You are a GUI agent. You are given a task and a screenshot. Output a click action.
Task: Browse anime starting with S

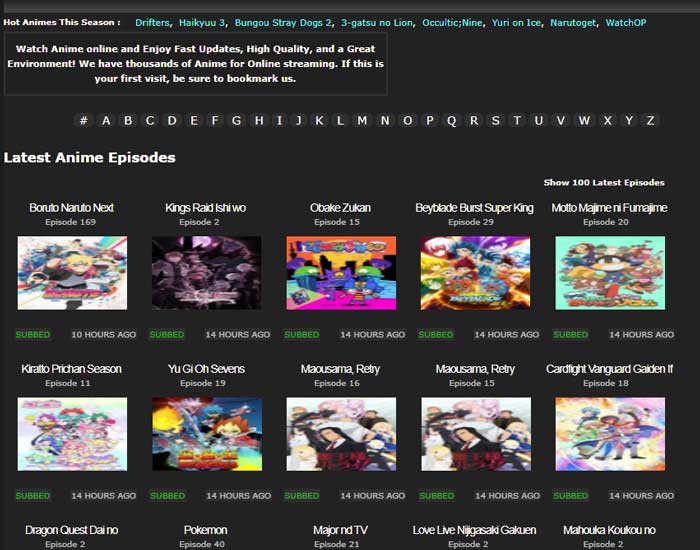496,120
